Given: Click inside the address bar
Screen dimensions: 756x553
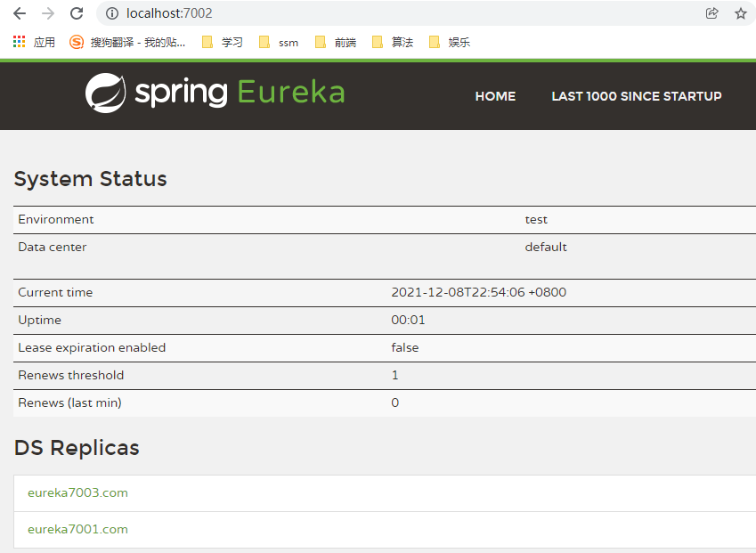Looking at the screenshot, I should coord(267,13).
